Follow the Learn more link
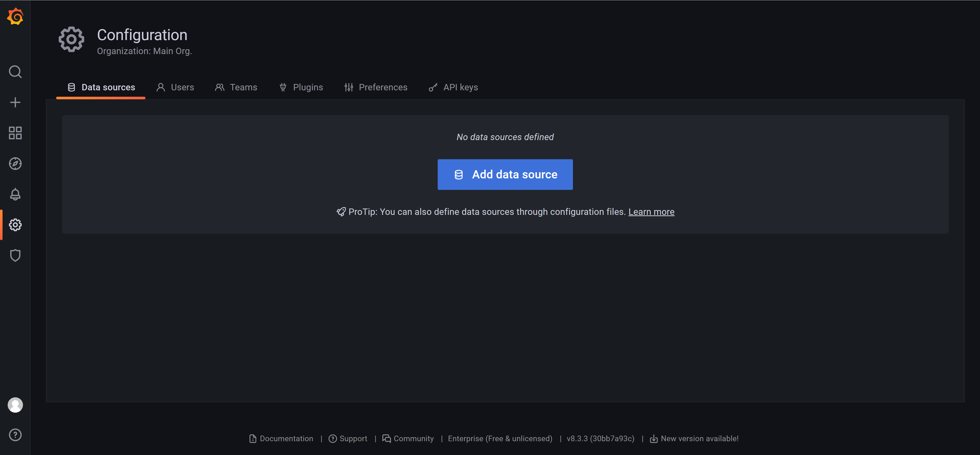The height and width of the screenshot is (455, 980). (x=651, y=212)
